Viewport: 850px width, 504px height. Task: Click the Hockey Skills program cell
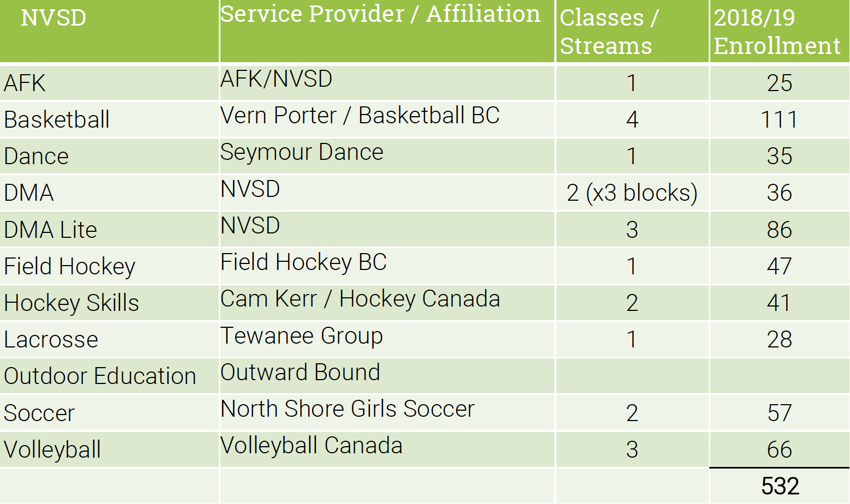(x=71, y=303)
